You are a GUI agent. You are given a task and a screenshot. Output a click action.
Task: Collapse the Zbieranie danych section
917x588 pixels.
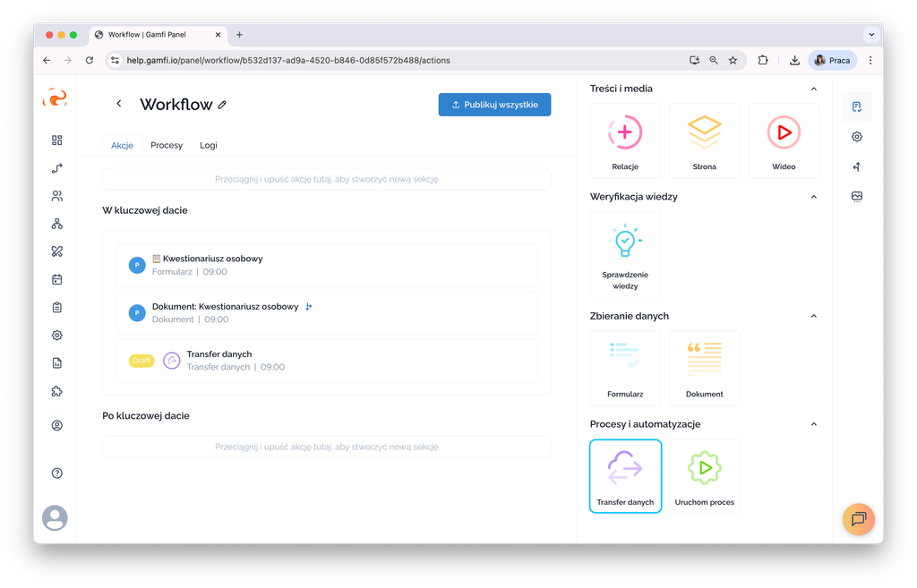tap(813, 316)
